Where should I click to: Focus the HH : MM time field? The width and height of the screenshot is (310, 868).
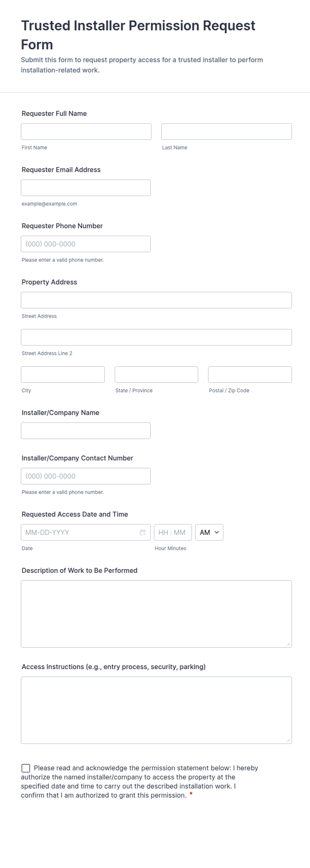[173, 532]
